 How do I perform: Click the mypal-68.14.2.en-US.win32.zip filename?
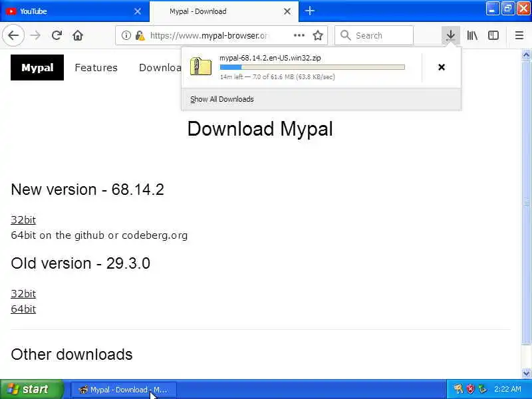click(270, 58)
